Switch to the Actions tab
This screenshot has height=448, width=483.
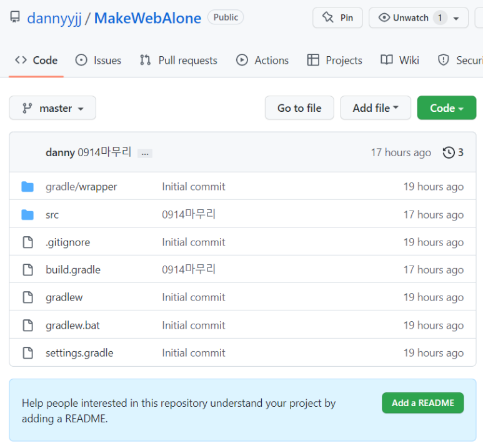(262, 60)
